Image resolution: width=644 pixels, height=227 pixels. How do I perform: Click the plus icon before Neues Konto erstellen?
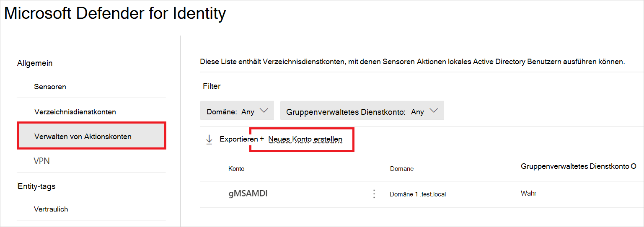[262, 139]
